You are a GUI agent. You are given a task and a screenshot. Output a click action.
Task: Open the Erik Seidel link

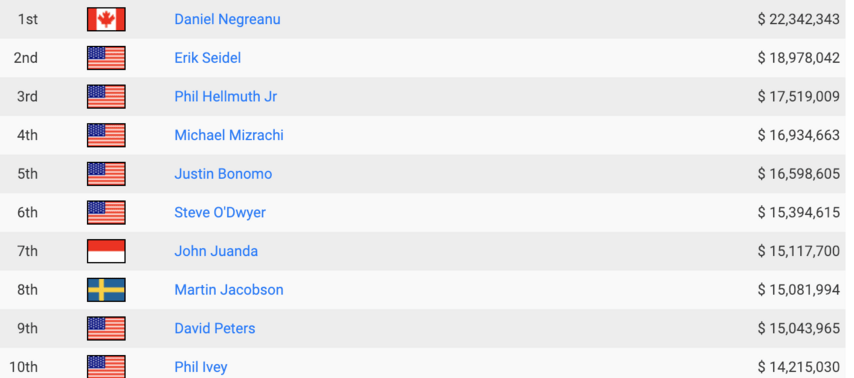208,58
